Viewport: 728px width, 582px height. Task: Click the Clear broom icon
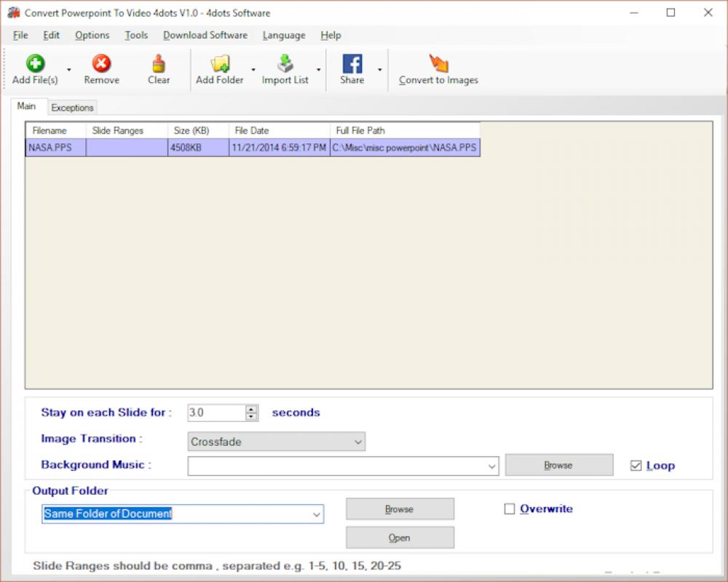coord(158,63)
